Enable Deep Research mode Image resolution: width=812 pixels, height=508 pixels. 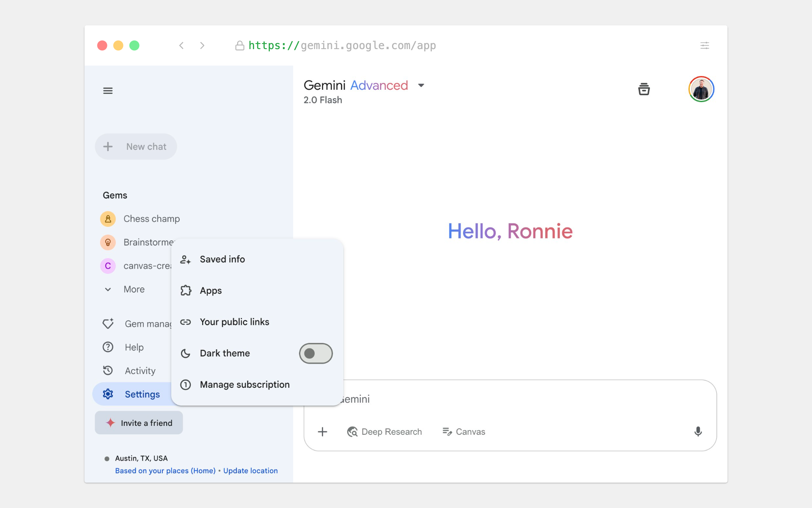(x=384, y=432)
